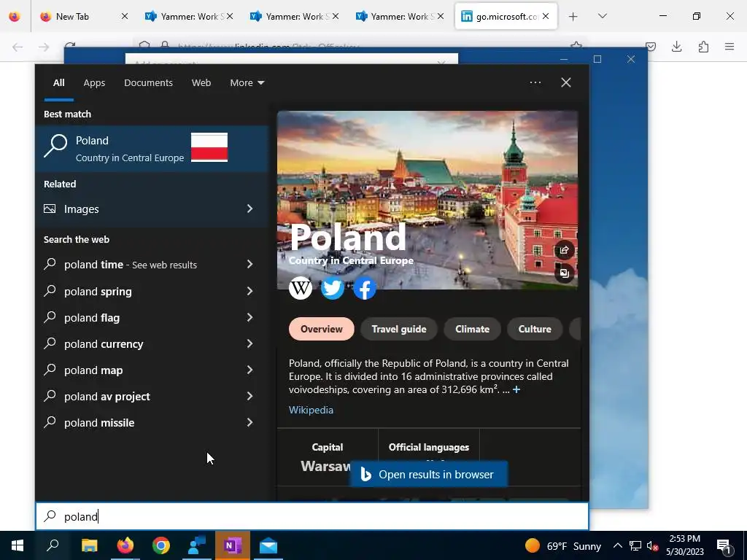Open Poland's Facebook page icon
This screenshot has height=560, width=747.
(x=365, y=287)
